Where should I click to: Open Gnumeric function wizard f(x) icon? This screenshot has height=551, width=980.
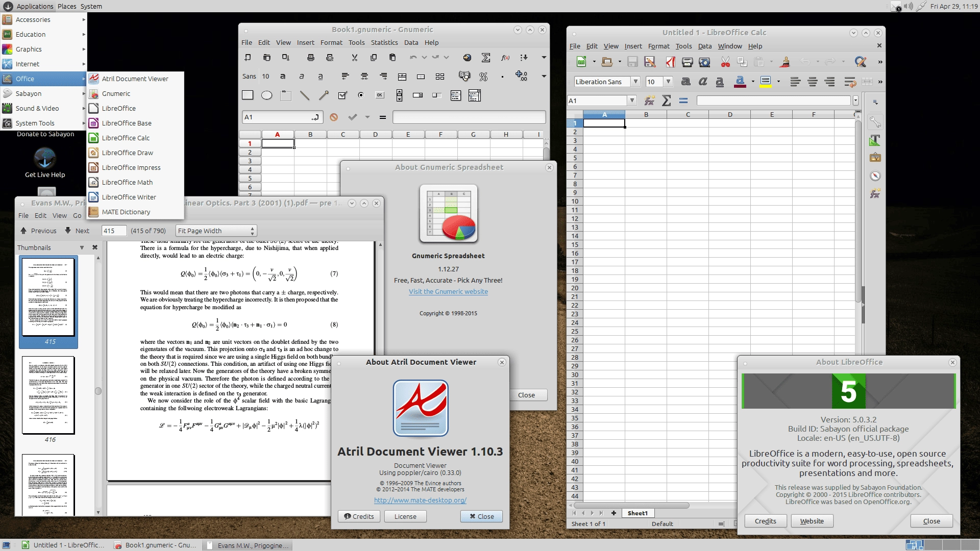tap(505, 58)
